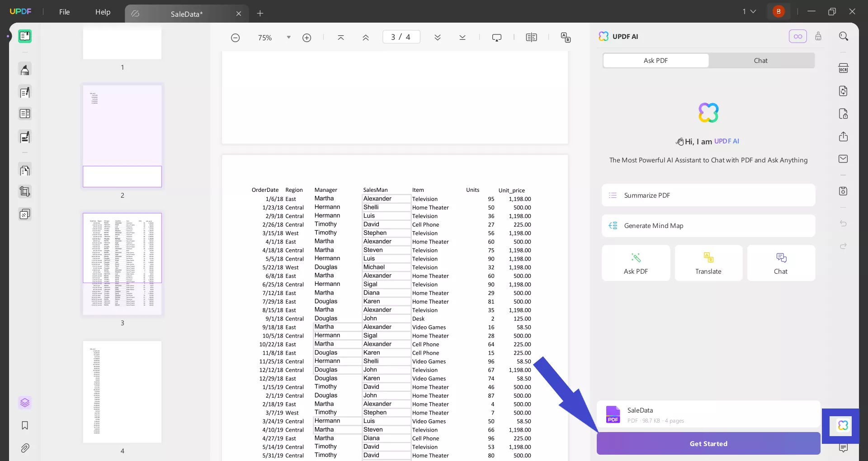Click the zoom out minus icon
The width and height of the screenshot is (868, 461).
point(235,38)
